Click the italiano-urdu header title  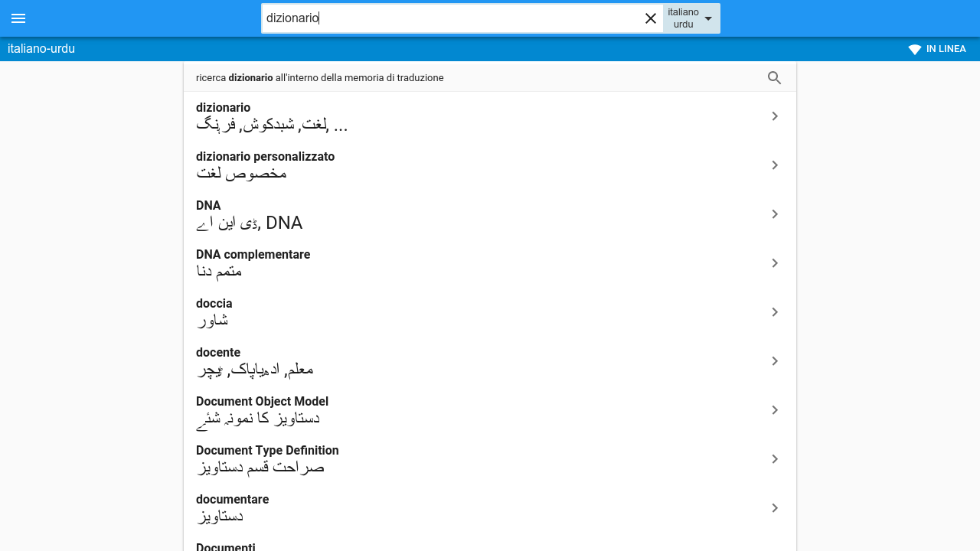pos(41,49)
